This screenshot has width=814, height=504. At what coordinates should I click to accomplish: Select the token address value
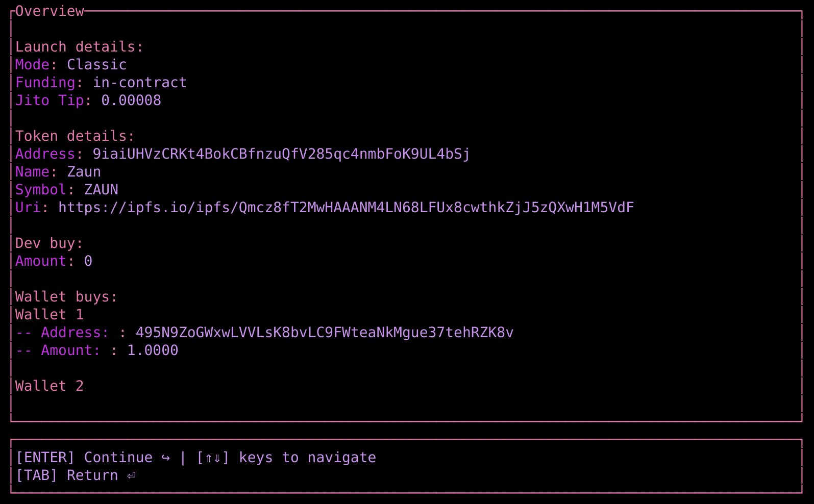pyautogui.click(x=281, y=154)
